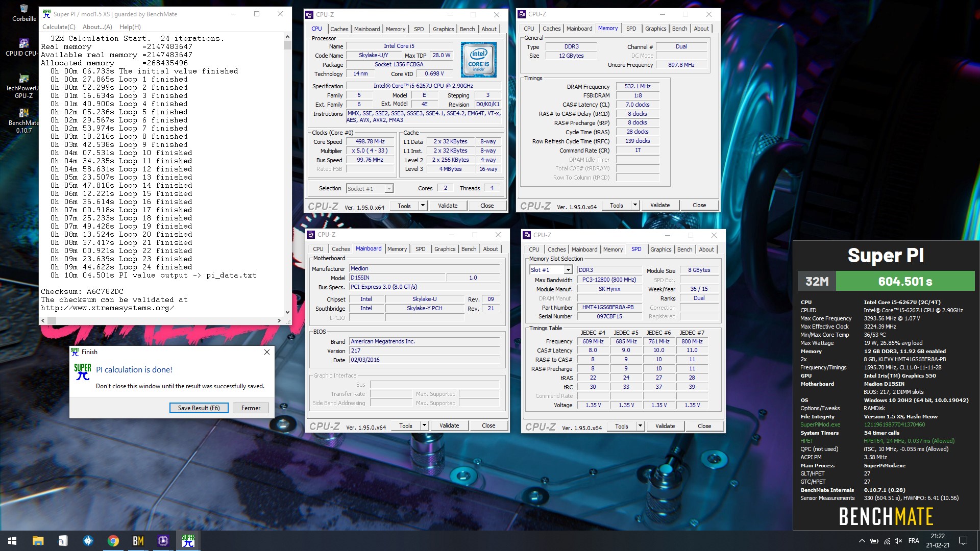Screen dimensions: 980x551
Task: Close the Finish dialog with X
Action: point(266,352)
